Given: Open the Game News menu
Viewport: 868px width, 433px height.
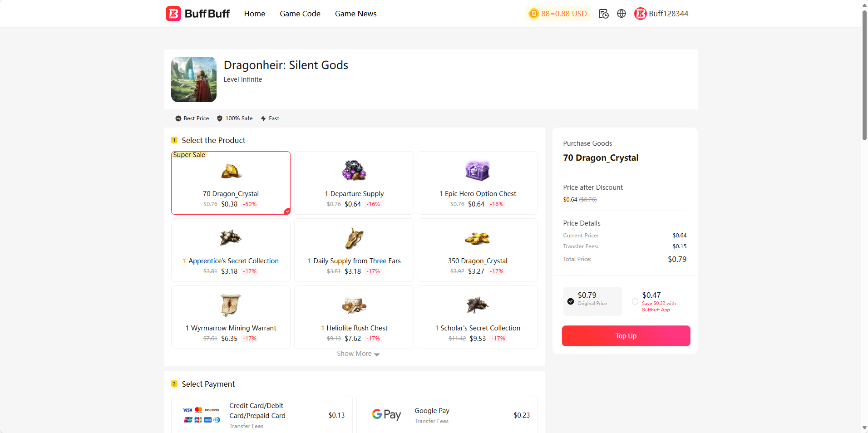Looking at the screenshot, I should click(355, 14).
